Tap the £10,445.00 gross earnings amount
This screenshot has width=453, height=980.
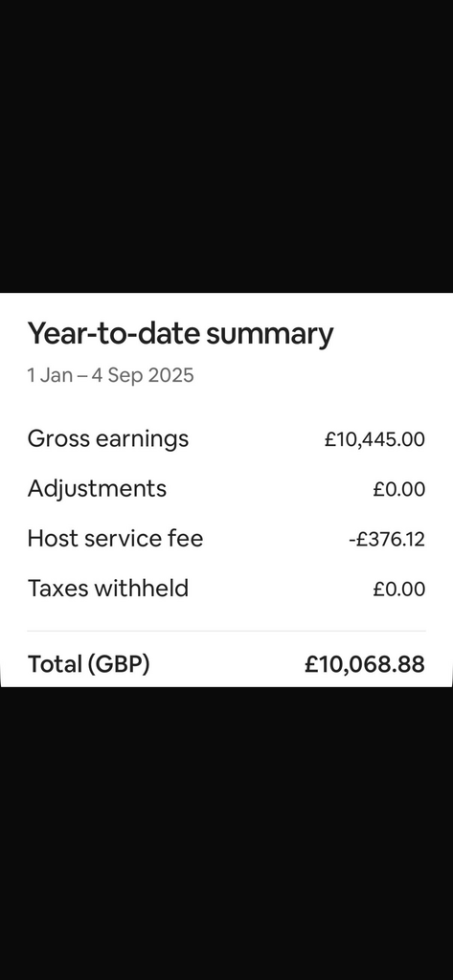(374, 439)
